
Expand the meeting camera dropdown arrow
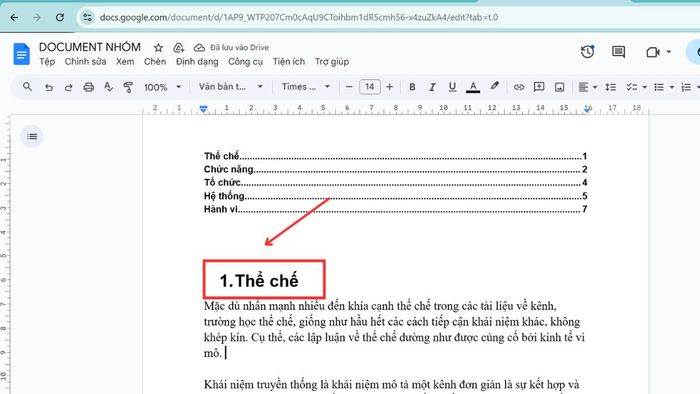[x=669, y=52]
